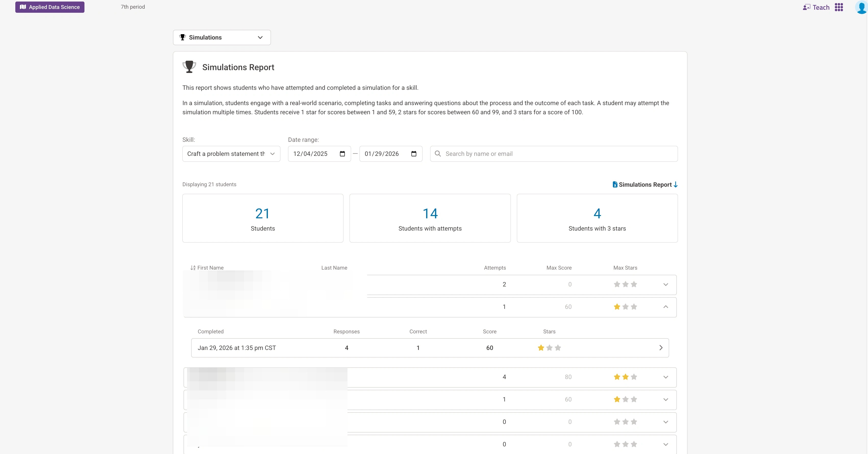Expand the row with max score 80
This screenshot has height=454, width=868.
(665, 377)
